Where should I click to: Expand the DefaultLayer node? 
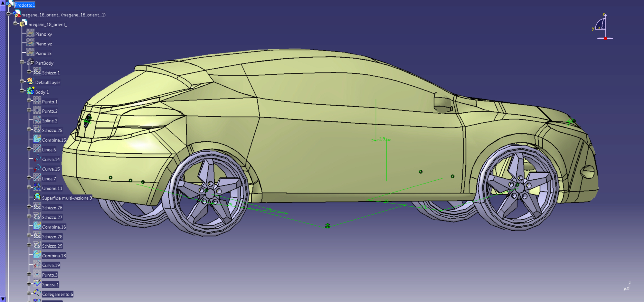coord(22,81)
